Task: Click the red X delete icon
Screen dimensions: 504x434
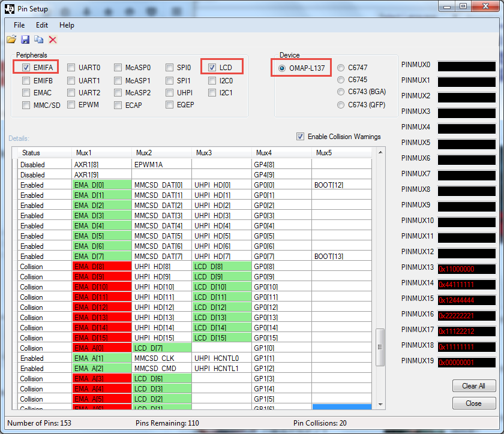Action: 53,40
